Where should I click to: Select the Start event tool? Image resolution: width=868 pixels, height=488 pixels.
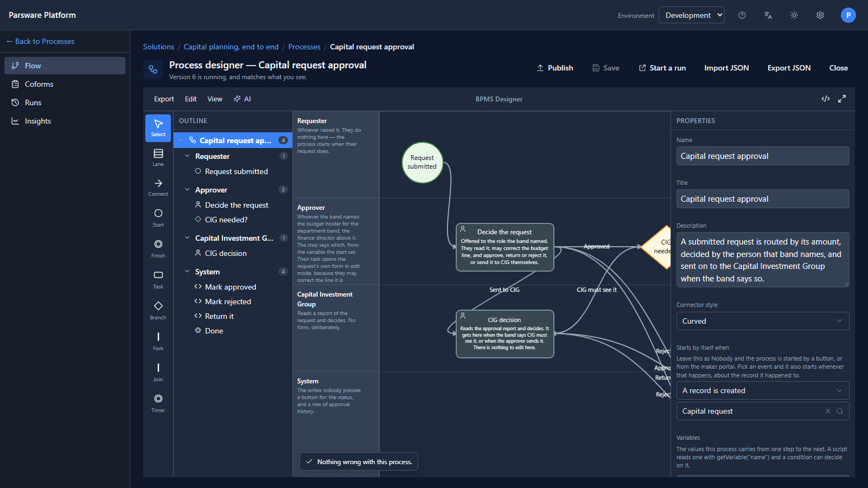pyautogui.click(x=158, y=218)
